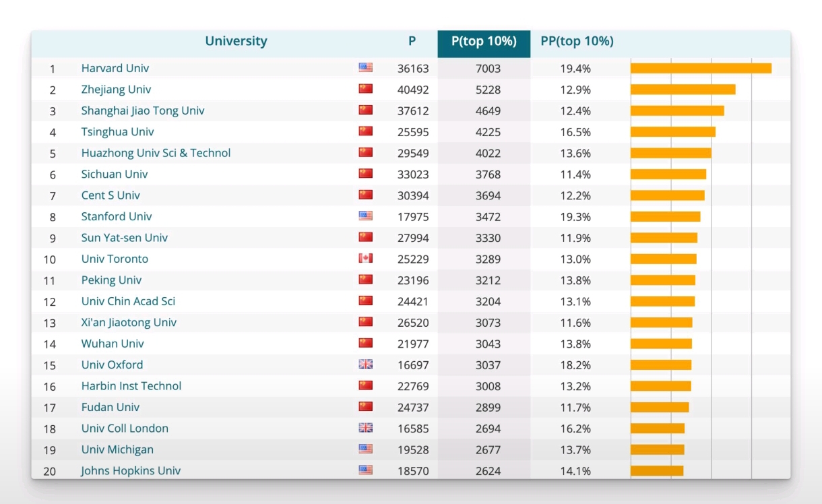Click the US flag next to Johns Hopkins Univ
The height and width of the screenshot is (504, 822).
[x=365, y=470]
